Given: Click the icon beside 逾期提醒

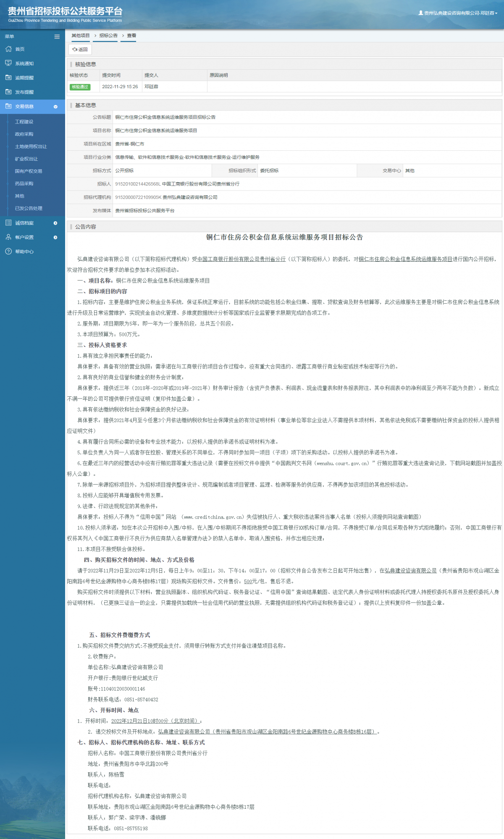Looking at the screenshot, I should [x=8, y=78].
